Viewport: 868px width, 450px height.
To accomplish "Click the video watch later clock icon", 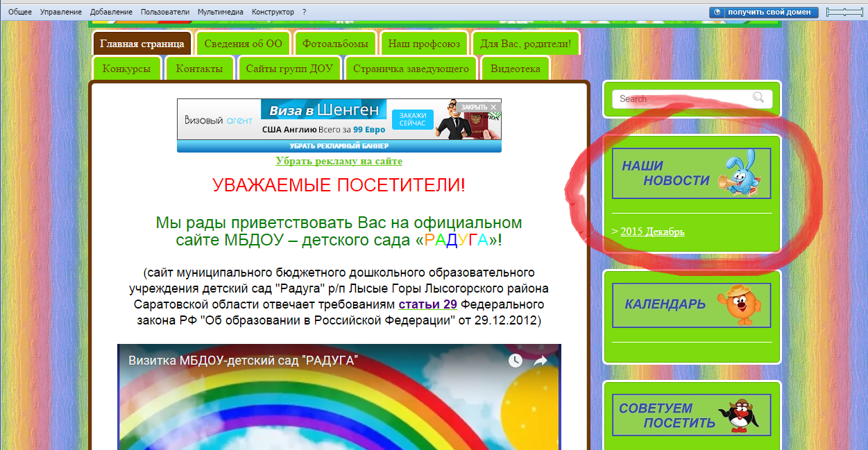I will click(x=515, y=361).
